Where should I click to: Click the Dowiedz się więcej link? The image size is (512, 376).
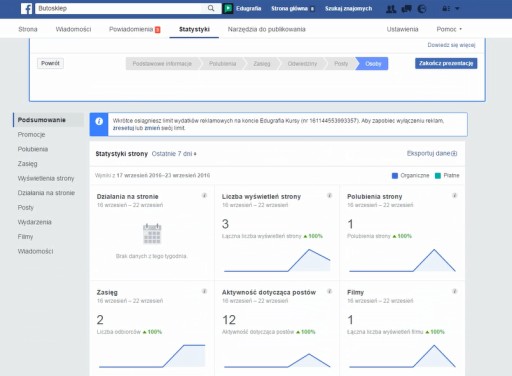451,45
